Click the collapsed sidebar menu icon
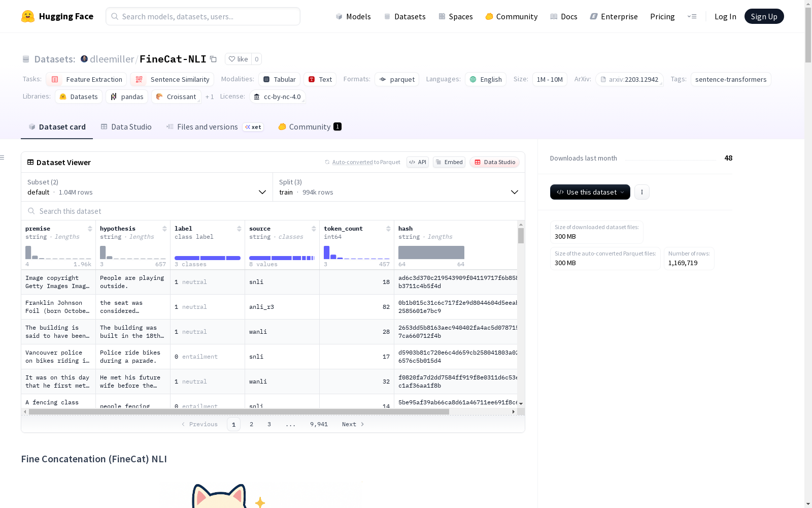812x508 pixels. pos(2,157)
